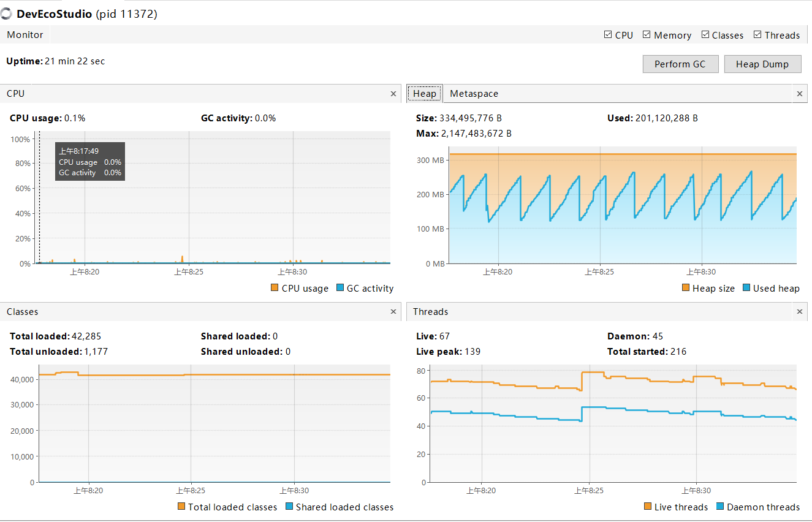Switch to the Metaspace tab

click(x=474, y=94)
